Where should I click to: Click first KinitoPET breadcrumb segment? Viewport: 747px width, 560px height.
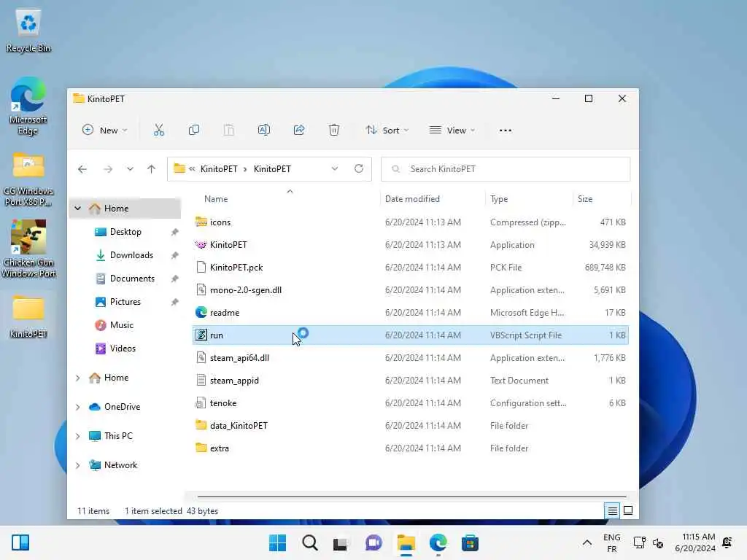[x=219, y=169]
